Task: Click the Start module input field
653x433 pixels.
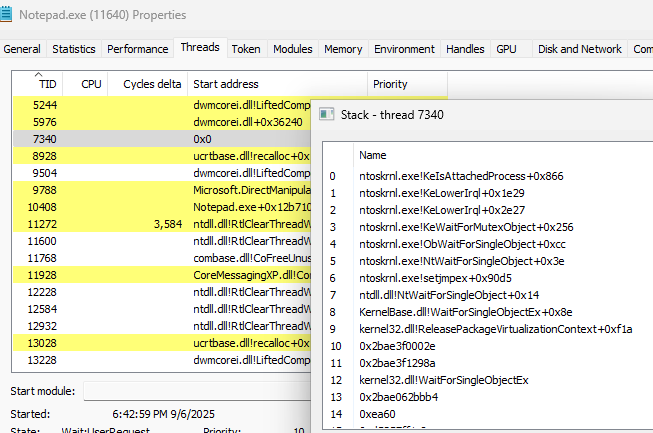Action: coord(197,391)
